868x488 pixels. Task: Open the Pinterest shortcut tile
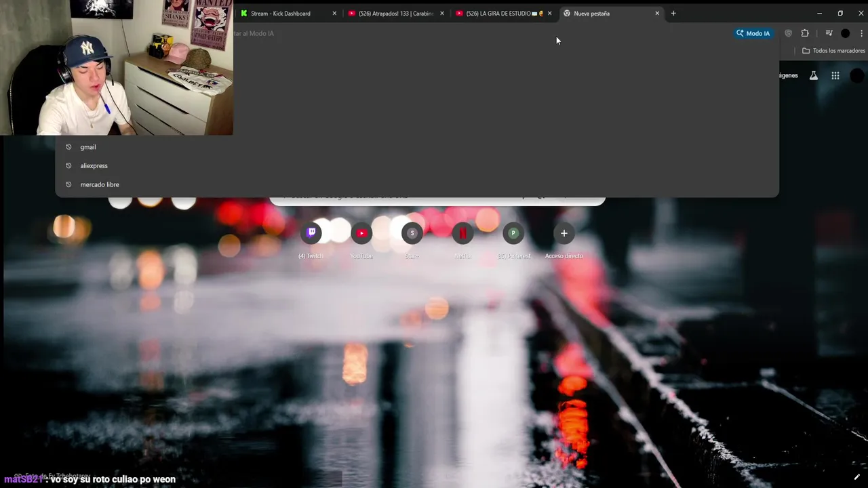pyautogui.click(x=513, y=233)
